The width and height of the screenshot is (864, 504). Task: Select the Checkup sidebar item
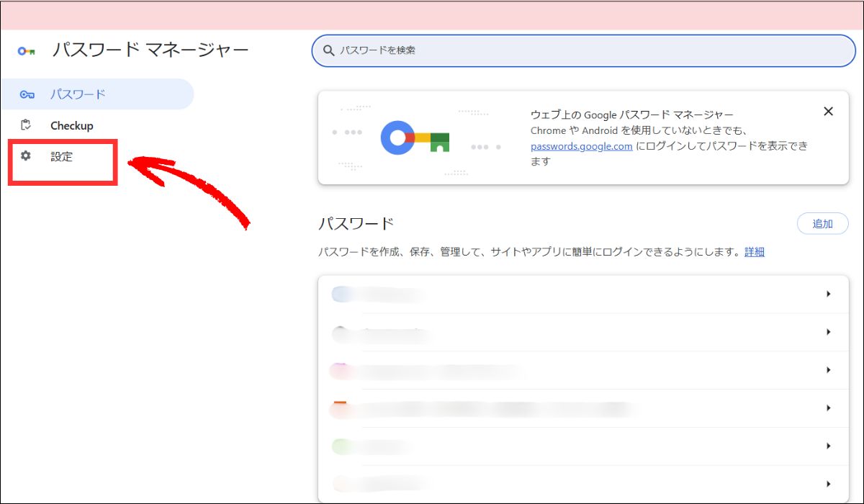pos(71,125)
